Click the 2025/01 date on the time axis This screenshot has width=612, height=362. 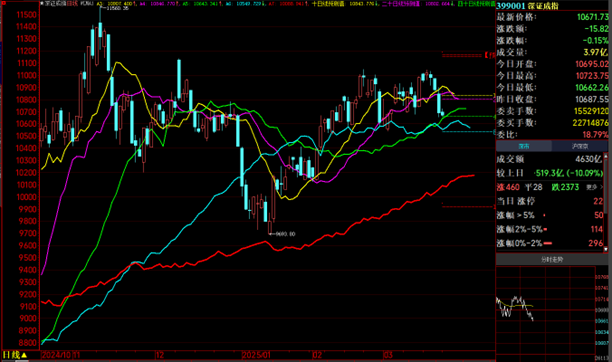(256, 355)
